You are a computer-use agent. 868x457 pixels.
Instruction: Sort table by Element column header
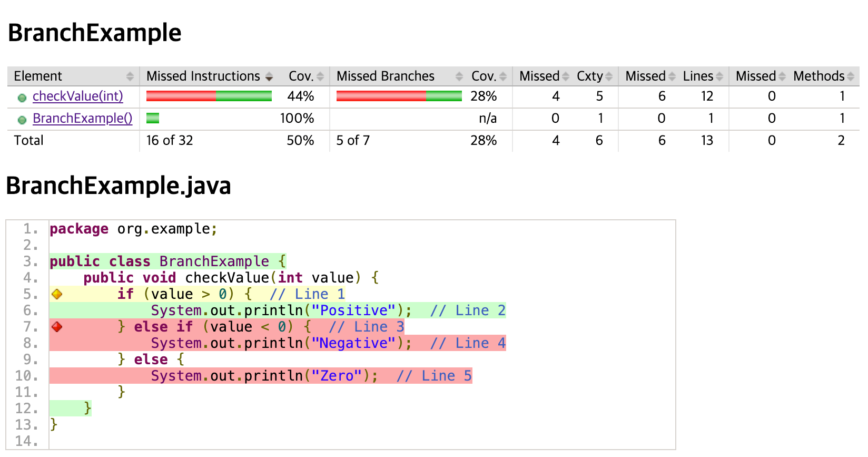[73, 76]
